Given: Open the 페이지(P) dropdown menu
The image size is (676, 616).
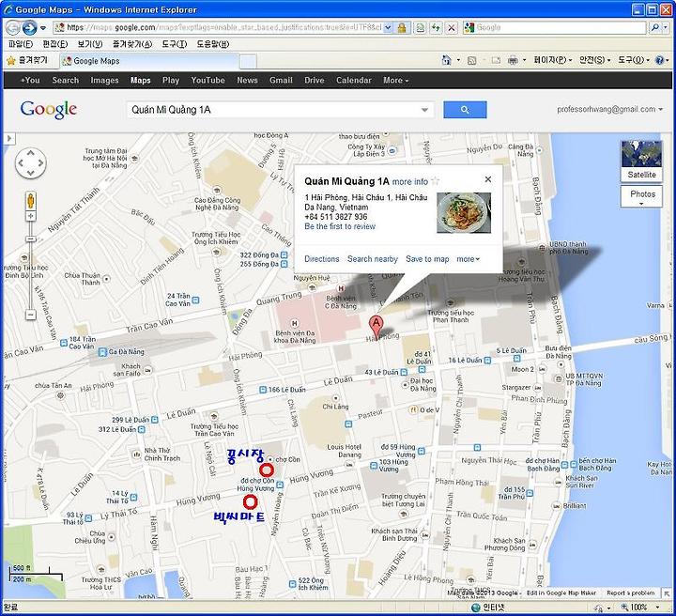Looking at the screenshot, I should coord(553,60).
